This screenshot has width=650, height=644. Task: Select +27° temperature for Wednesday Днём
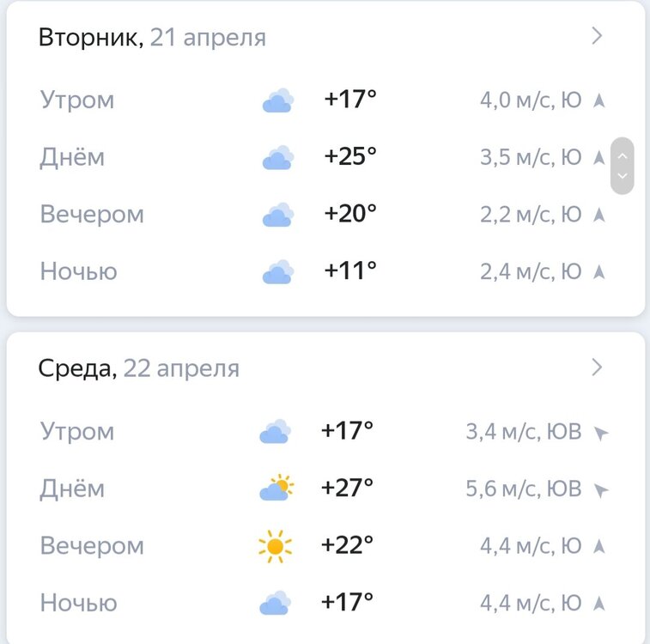(x=348, y=488)
